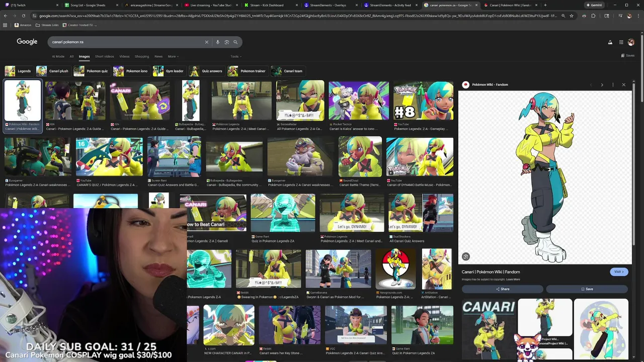Screen dimensions: 644x362
Task: Open Gemini button in the tab strip
Action: 594,5
